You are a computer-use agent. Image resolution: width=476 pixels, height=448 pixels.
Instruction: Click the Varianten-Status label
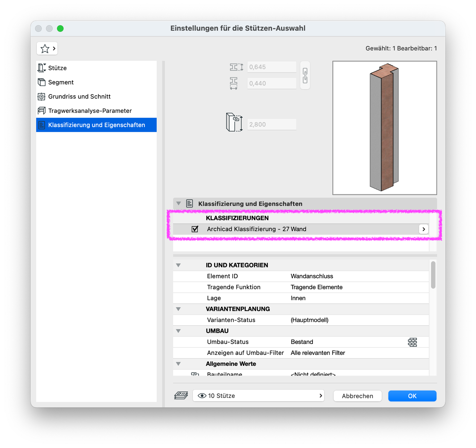pos(231,320)
